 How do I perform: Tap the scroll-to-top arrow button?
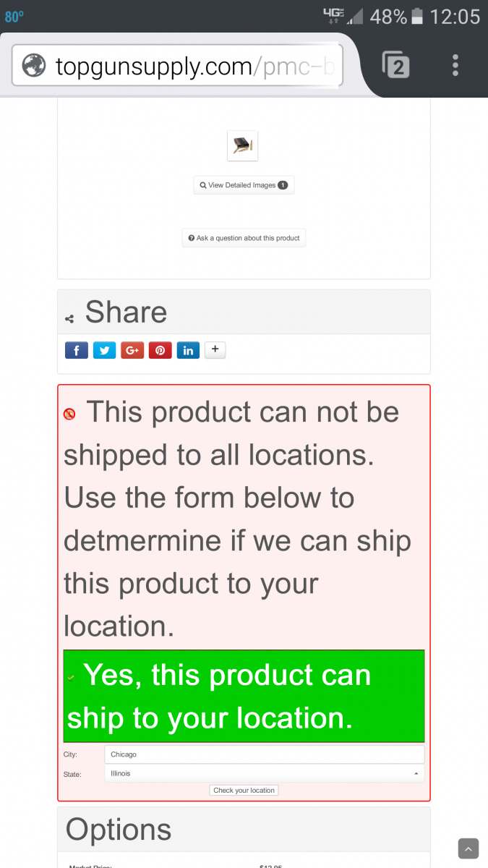click(x=468, y=848)
